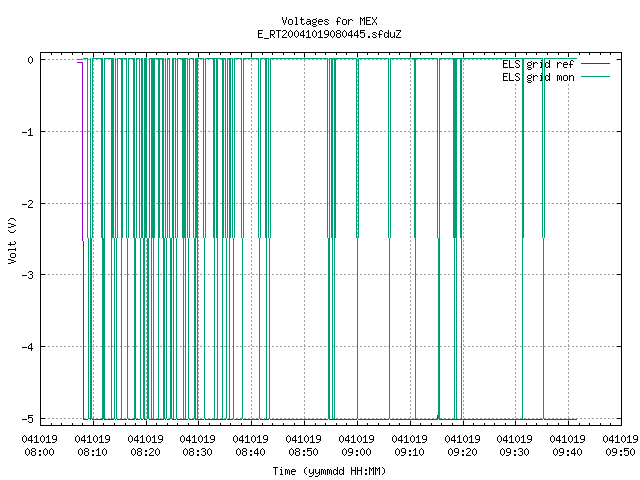The image size is (640, 480).
Task: Click the x-axis tick label 08:00
Action: tap(40, 452)
